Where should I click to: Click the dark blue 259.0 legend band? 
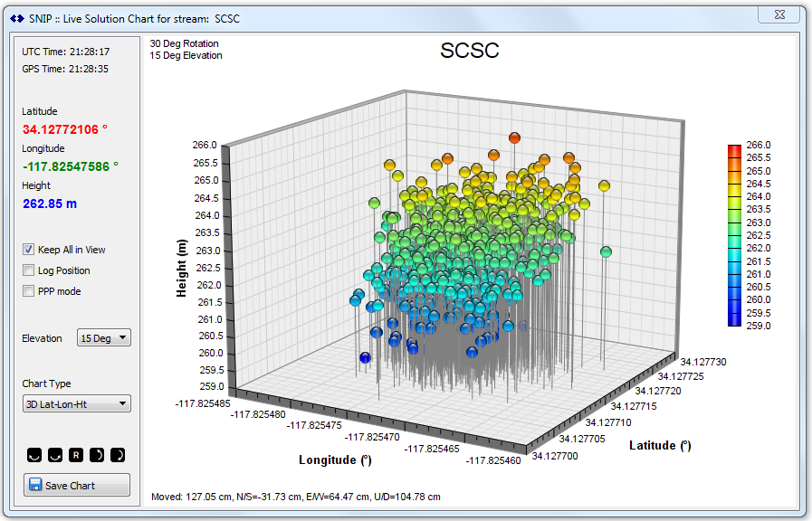(735, 321)
